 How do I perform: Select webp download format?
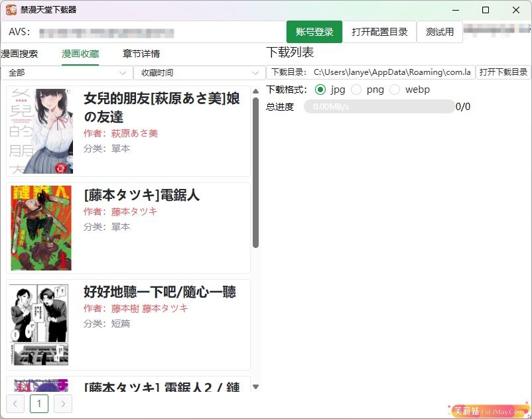pos(395,90)
